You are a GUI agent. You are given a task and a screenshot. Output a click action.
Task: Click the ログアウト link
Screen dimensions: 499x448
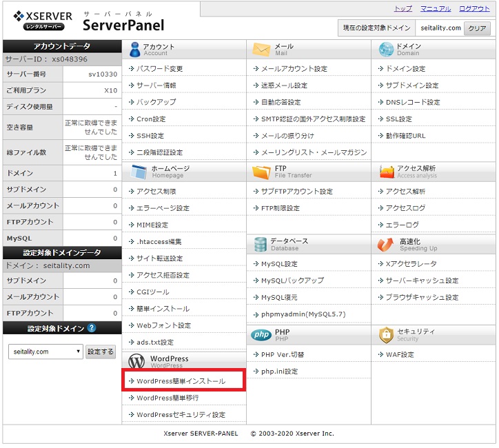click(x=474, y=8)
